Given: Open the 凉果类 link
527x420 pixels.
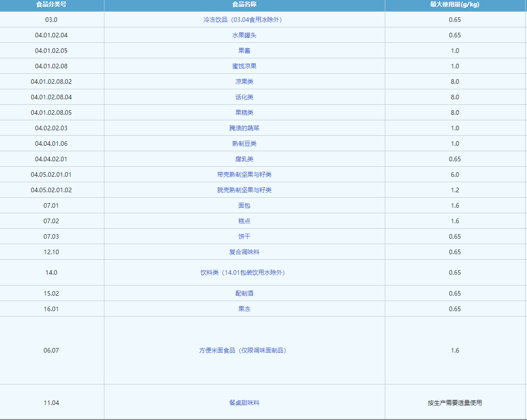Looking at the screenshot, I should 244,82.
